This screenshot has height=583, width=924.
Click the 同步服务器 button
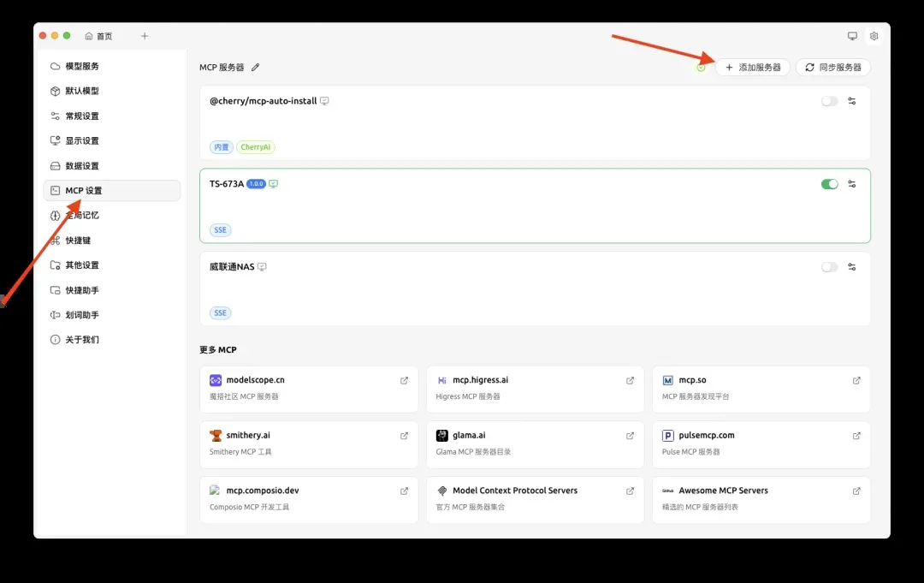coord(832,67)
